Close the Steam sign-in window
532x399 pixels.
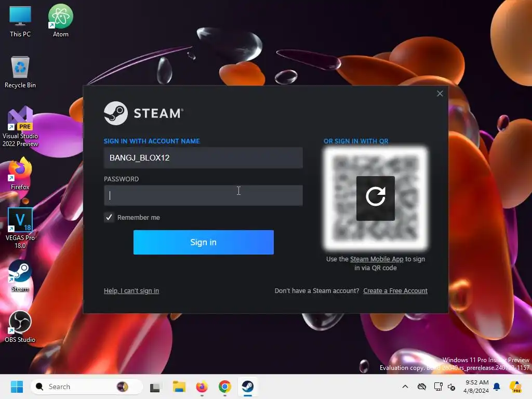click(440, 94)
